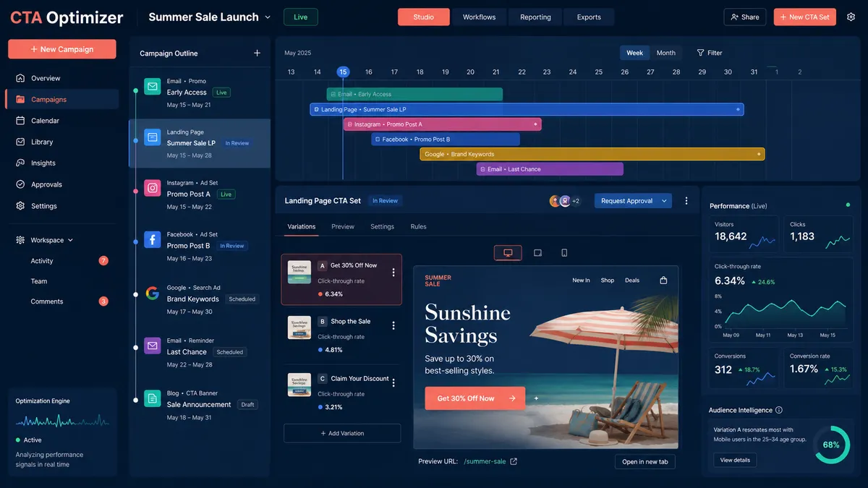Open the Workflows tab
This screenshot has width=868, height=488.
pos(480,17)
